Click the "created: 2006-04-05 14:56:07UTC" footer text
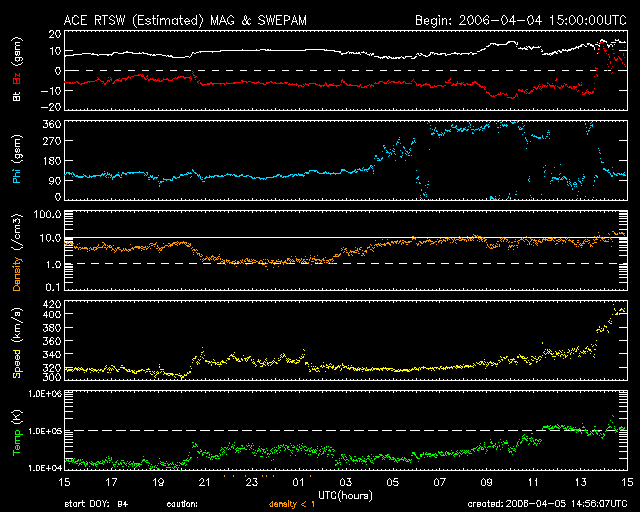The width and height of the screenshot is (640, 512). 547,504
